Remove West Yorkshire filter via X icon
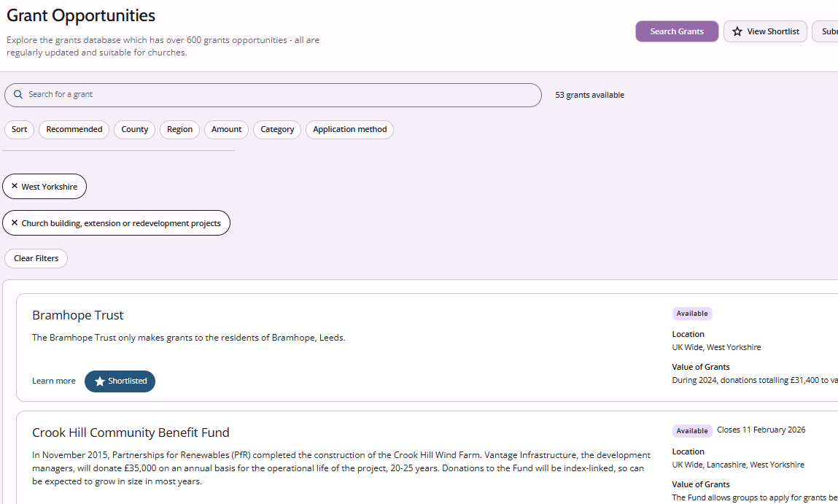 click(x=15, y=186)
